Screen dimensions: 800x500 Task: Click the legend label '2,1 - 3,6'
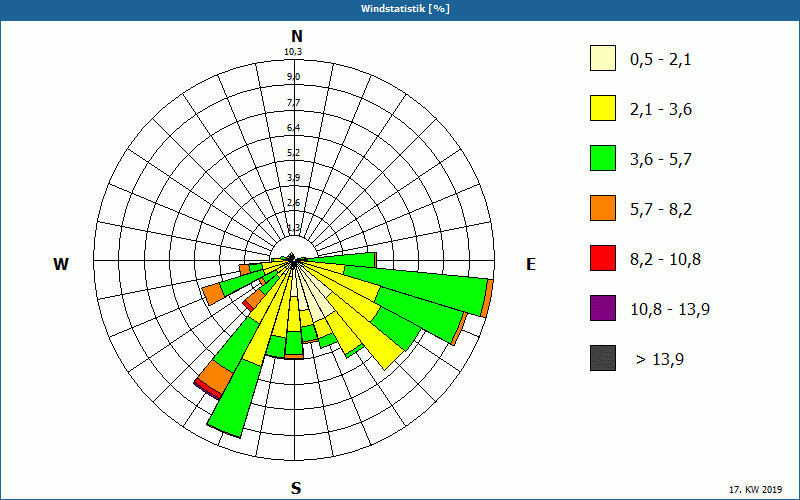tap(661, 110)
